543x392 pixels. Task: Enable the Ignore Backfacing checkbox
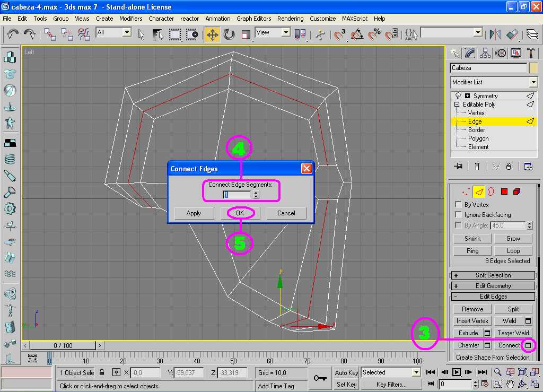pyautogui.click(x=458, y=214)
